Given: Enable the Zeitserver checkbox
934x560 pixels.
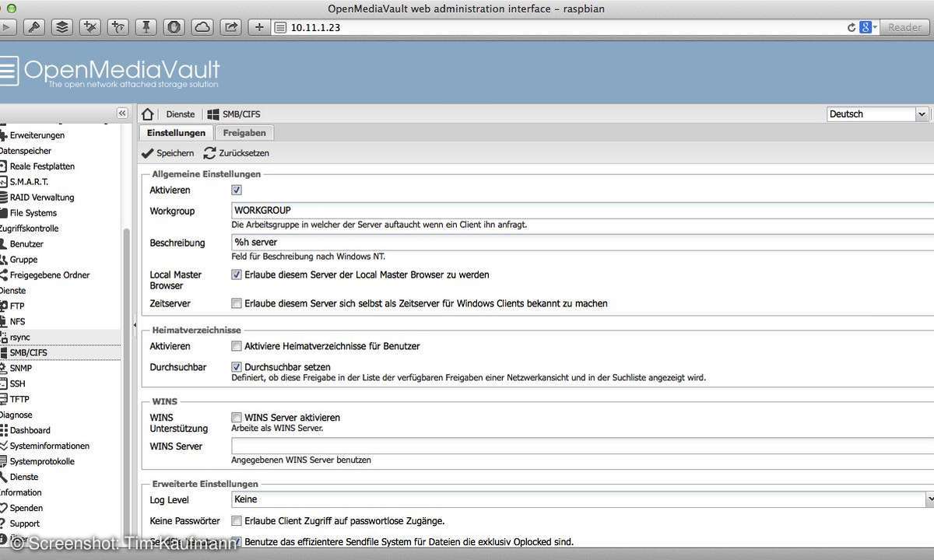Looking at the screenshot, I should (237, 303).
